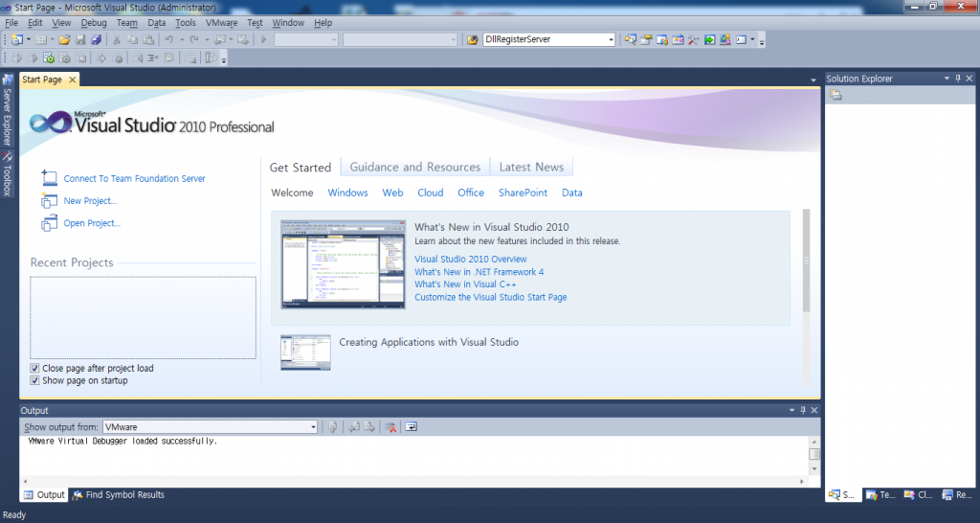Open the Command Window toolbar icon

tap(742, 39)
